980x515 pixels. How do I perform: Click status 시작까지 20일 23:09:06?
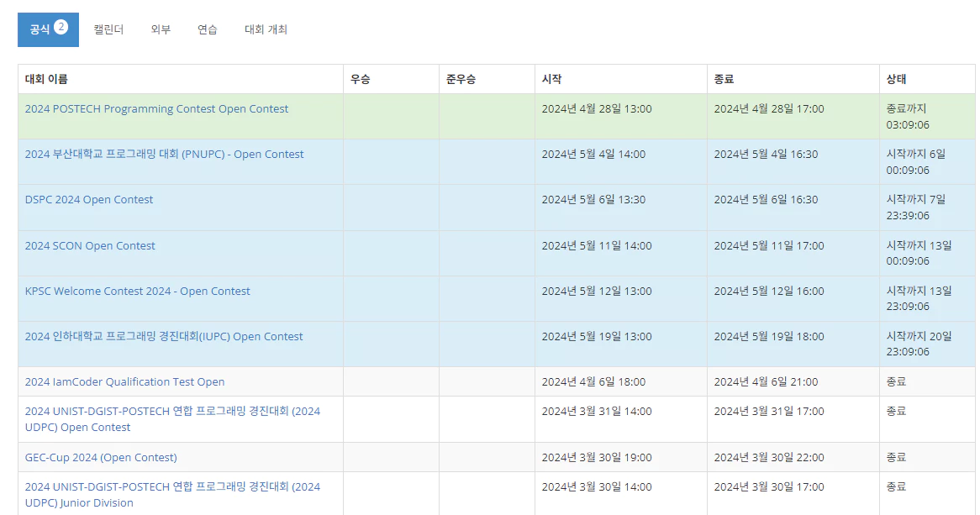919,344
